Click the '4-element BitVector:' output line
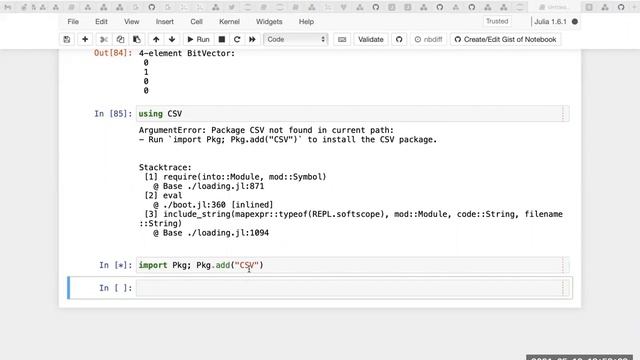The width and height of the screenshot is (640, 360). click(x=187, y=53)
